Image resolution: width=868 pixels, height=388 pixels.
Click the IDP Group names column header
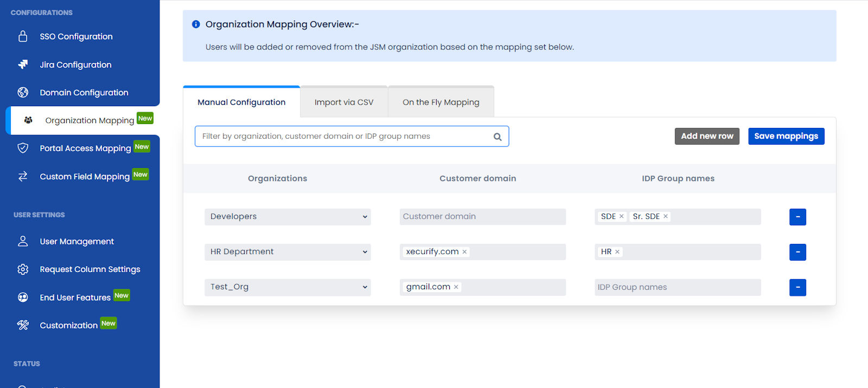click(x=678, y=178)
